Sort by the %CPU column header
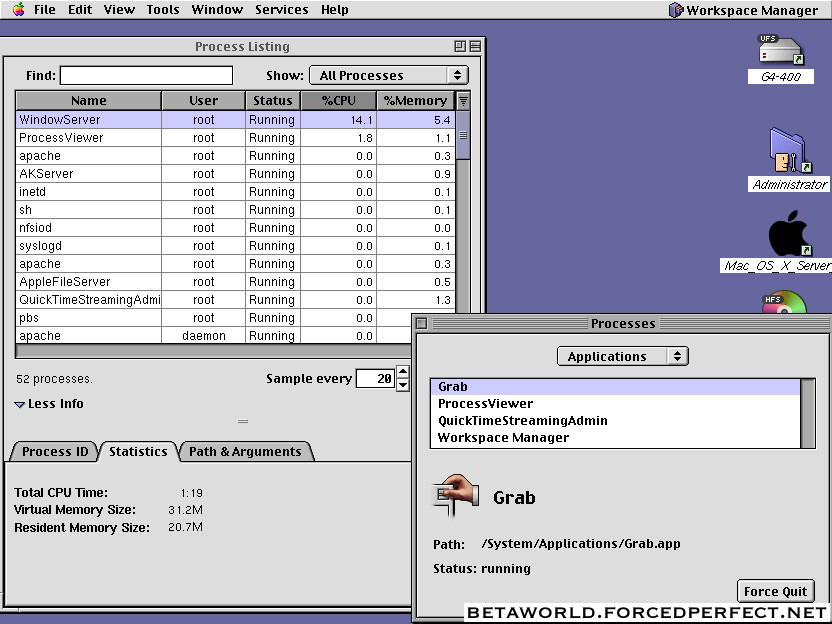The height and width of the screenshot is (624, 832). point(339,100)
